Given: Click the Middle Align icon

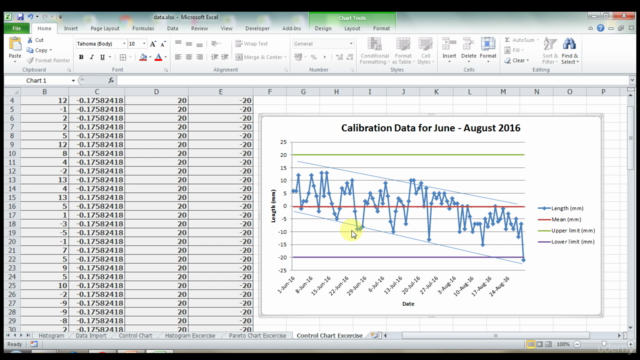Looking at the screenshot, I should [189, 44].
